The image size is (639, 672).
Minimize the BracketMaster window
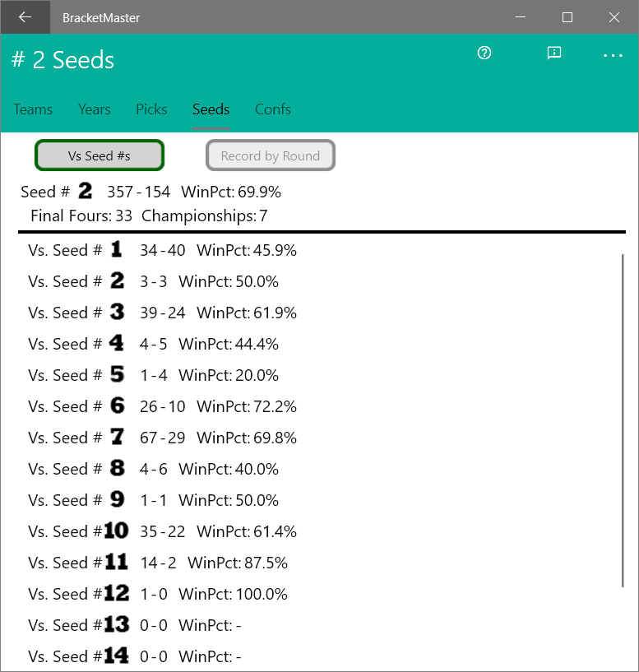coord(521,17)
